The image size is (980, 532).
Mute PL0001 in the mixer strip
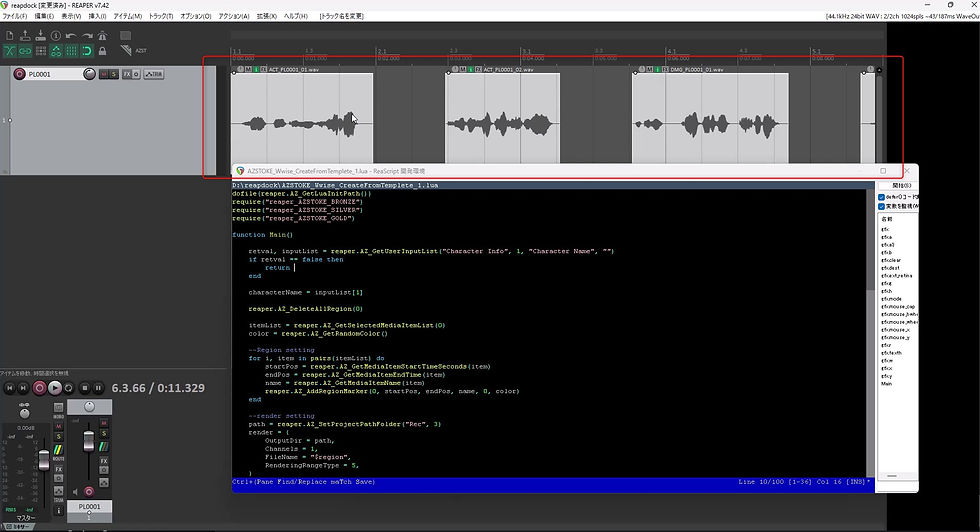pos(104,423)
